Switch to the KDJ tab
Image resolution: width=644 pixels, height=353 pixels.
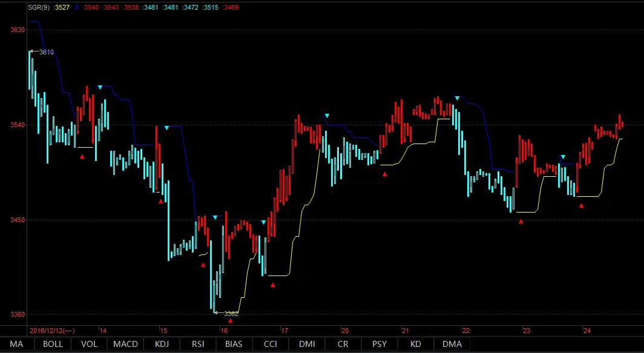[162, 344]
